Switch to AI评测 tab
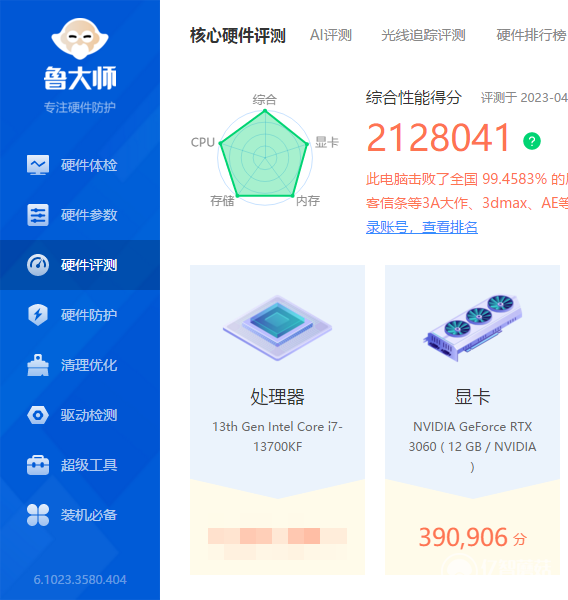This screenshot has height=600, width=568. coord(331,35)
